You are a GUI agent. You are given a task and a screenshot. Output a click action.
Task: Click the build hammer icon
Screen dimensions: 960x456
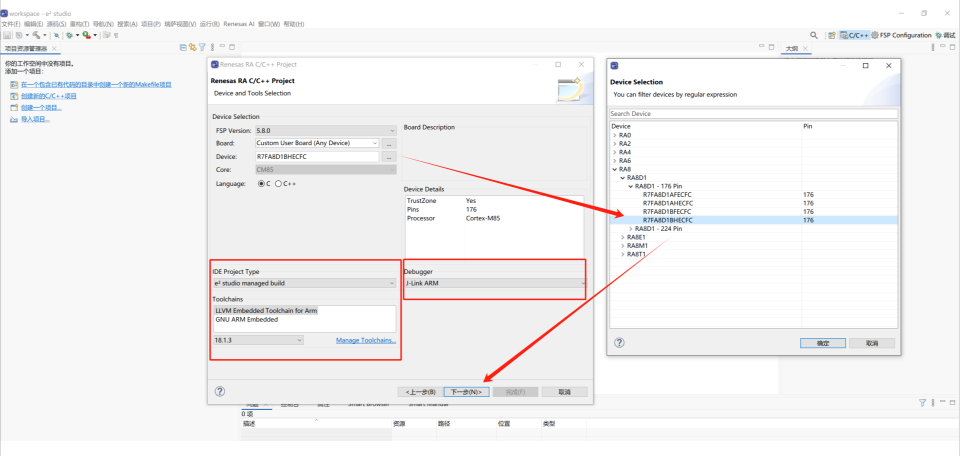pyautogui.click(x=36, y=35)
